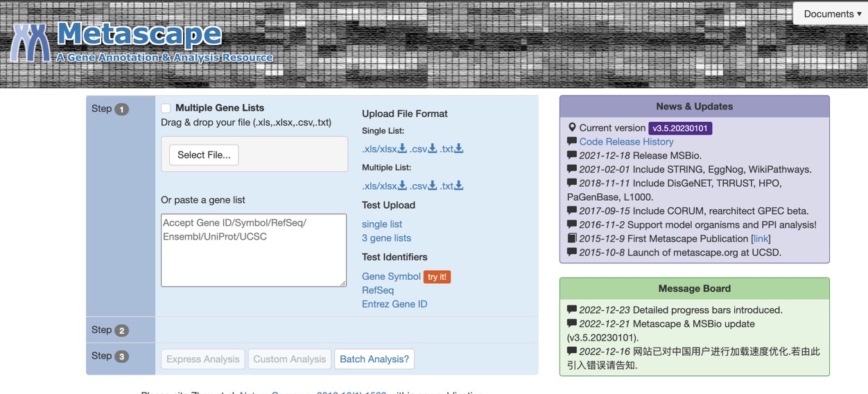Click the Batch Analysis? button
868x394 pixels.
374,359
